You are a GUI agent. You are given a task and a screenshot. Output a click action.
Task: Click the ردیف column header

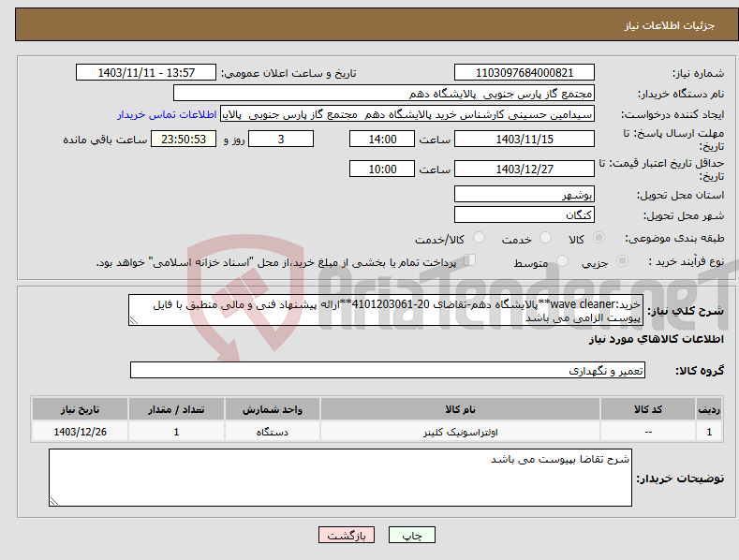[709, 409]
